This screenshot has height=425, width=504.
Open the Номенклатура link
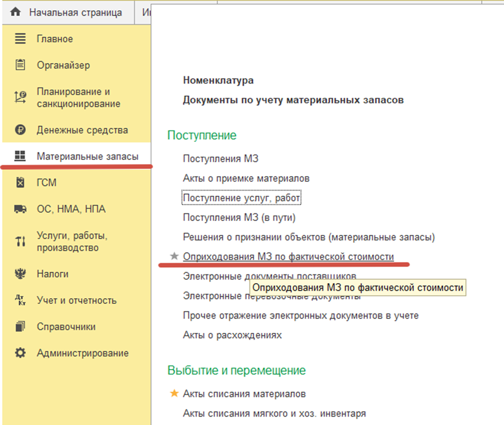(x=218, y=80)
